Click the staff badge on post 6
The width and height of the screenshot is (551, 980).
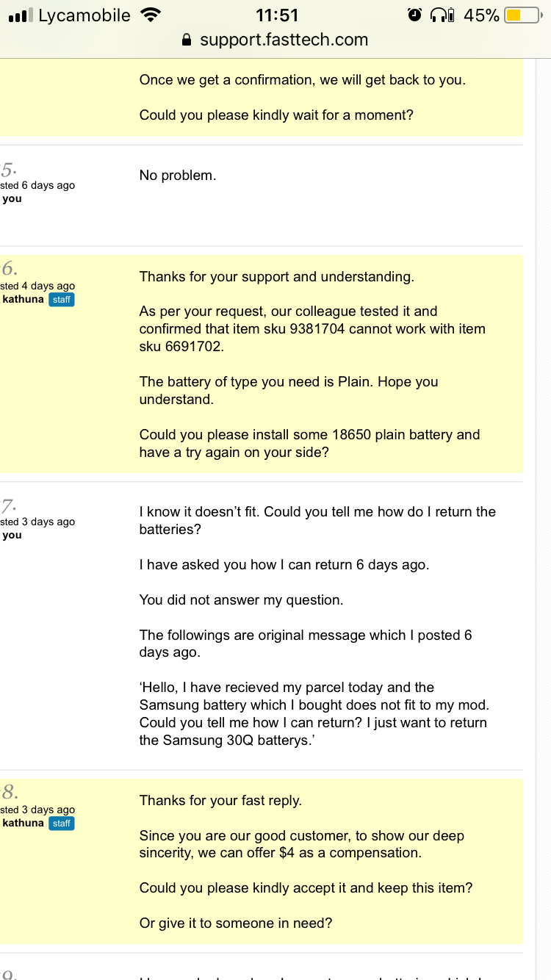click(x=62, y=299)
